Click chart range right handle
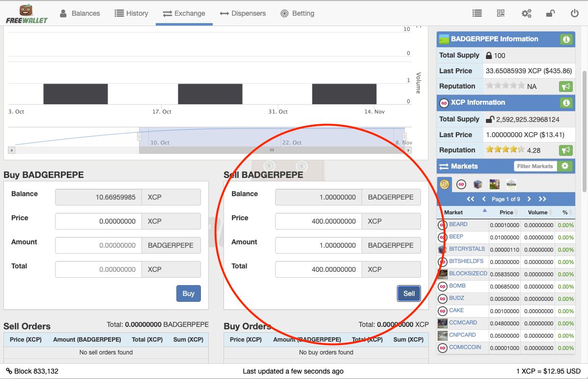This screenshot has width=588, height=379. click(x=404, y=137)
